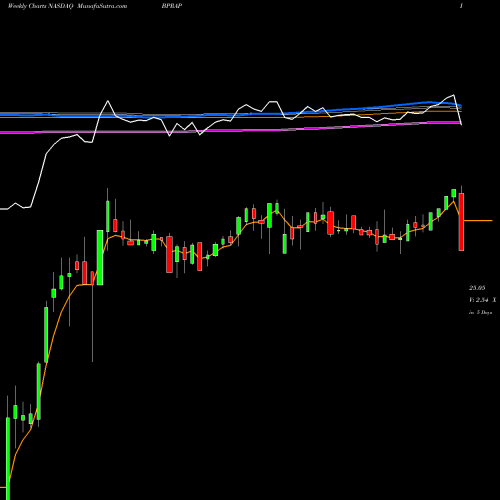This screenshot has width=500, height=500.
Task: Click the "in 5 Days" label
Action: [480, 312]
